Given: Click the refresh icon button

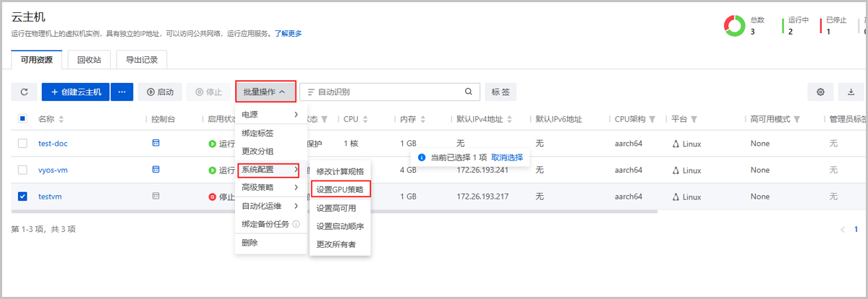Looking at the screenshot, I should coord(24,92).
